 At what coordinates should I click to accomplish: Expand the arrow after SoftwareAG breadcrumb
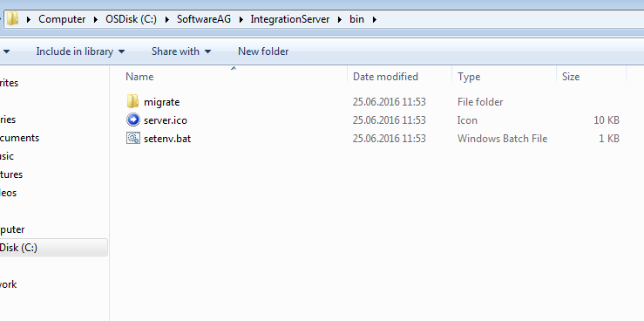[x=241, y=19]
